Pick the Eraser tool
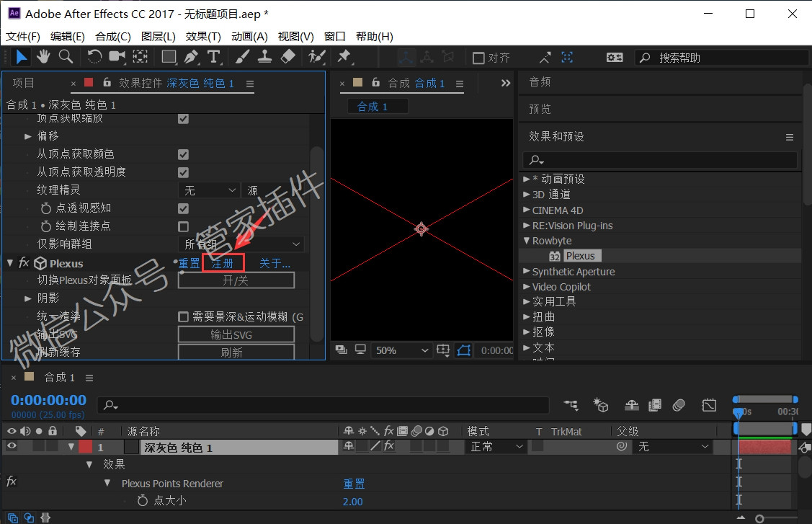The width and height of the screenshot is (812, 524). tap(288, 56)
